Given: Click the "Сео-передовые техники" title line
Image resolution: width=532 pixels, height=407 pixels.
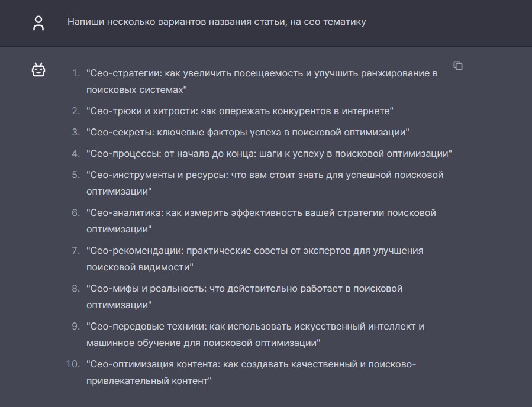Looking at the screenshot, I should pos(255,327).
